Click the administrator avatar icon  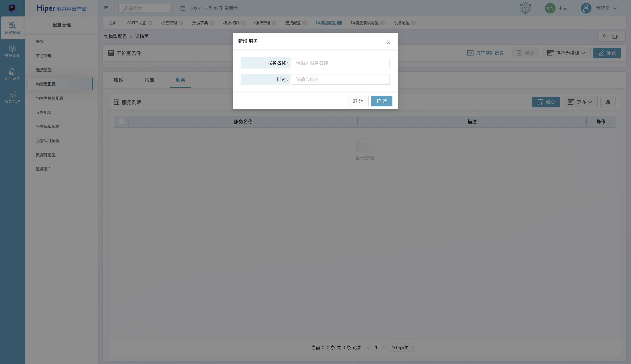coord(586,8)
